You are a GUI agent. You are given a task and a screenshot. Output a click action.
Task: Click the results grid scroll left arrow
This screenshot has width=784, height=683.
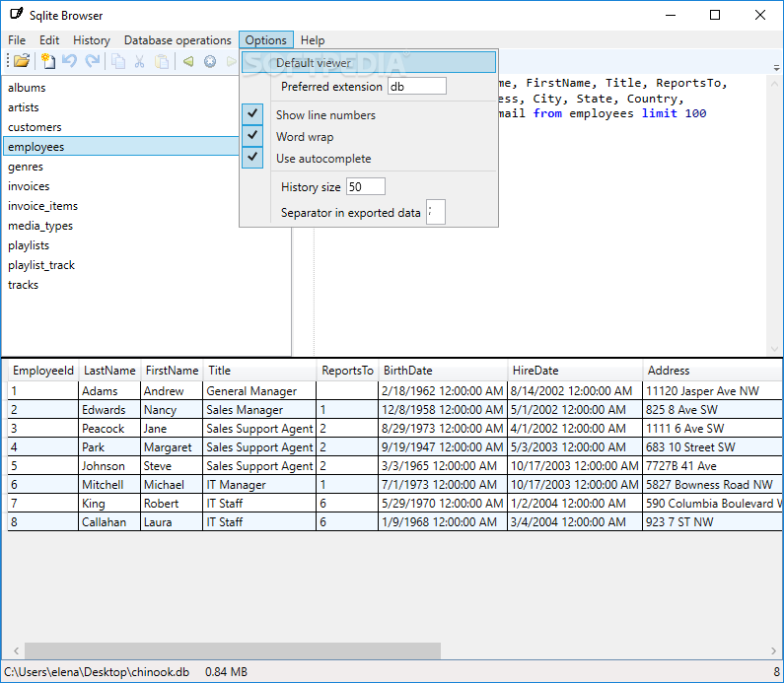[x=16, y=650]
